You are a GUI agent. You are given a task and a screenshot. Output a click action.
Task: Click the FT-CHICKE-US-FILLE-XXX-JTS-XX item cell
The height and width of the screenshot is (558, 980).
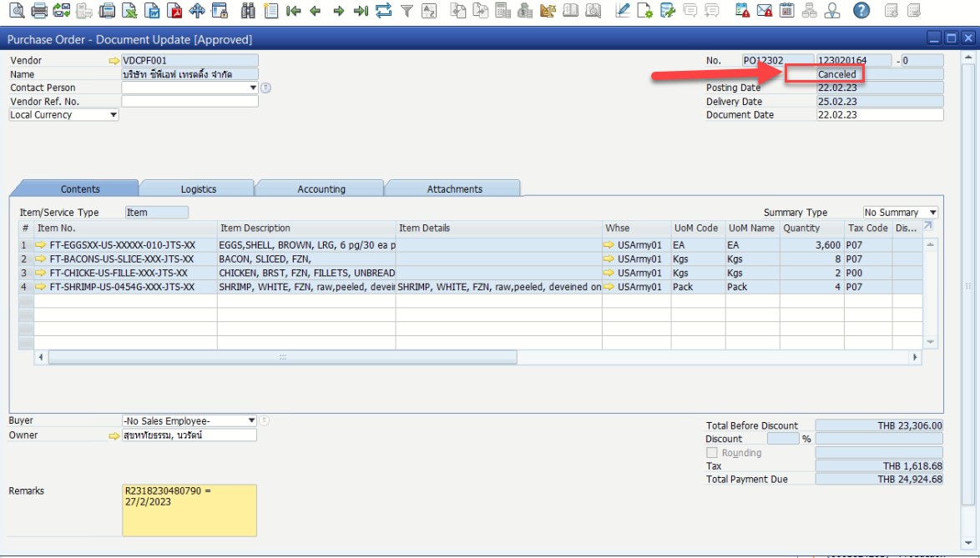(x=125, y=273)
